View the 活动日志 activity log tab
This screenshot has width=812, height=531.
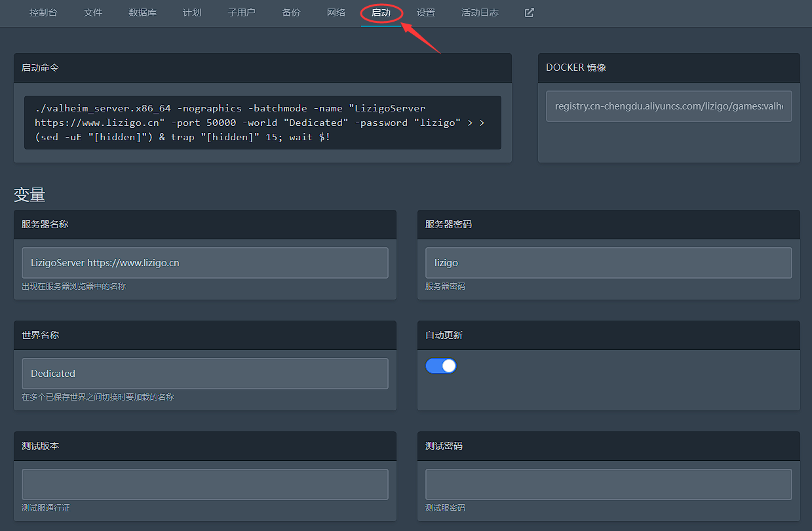tap(480, 12)
